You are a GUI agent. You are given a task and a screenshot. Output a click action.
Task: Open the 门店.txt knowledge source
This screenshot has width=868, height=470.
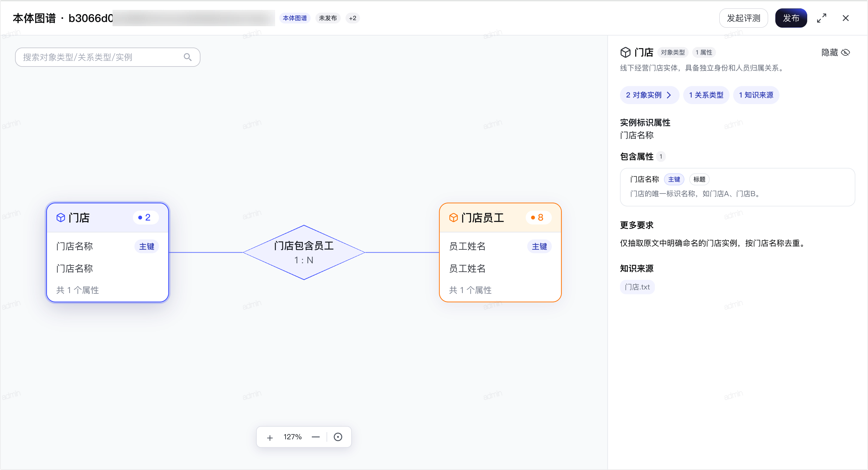637,287
